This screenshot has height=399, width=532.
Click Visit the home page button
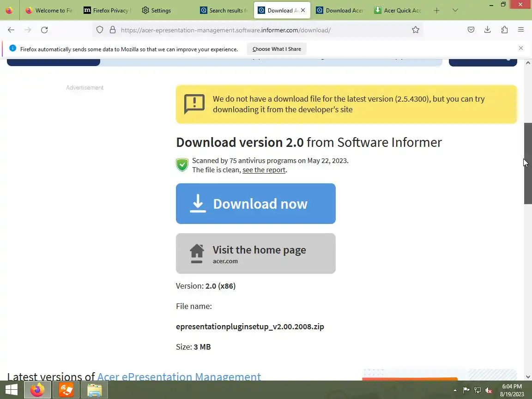tap(255, 254)
